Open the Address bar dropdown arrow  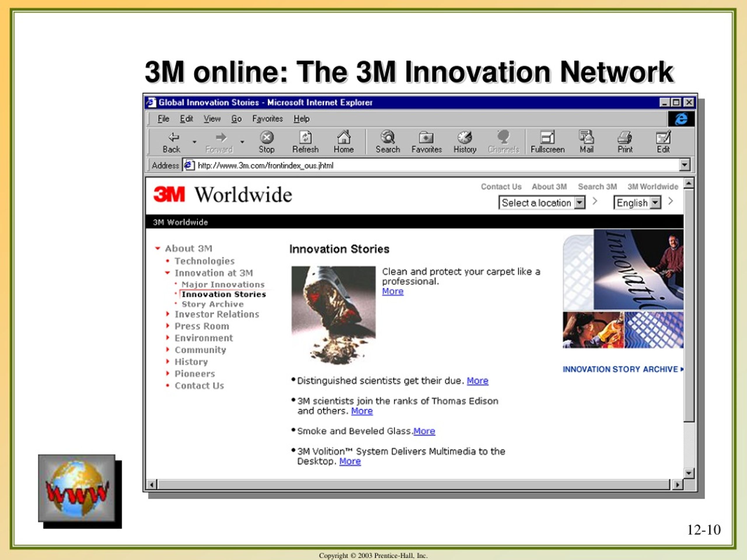(x=685, y=165)
